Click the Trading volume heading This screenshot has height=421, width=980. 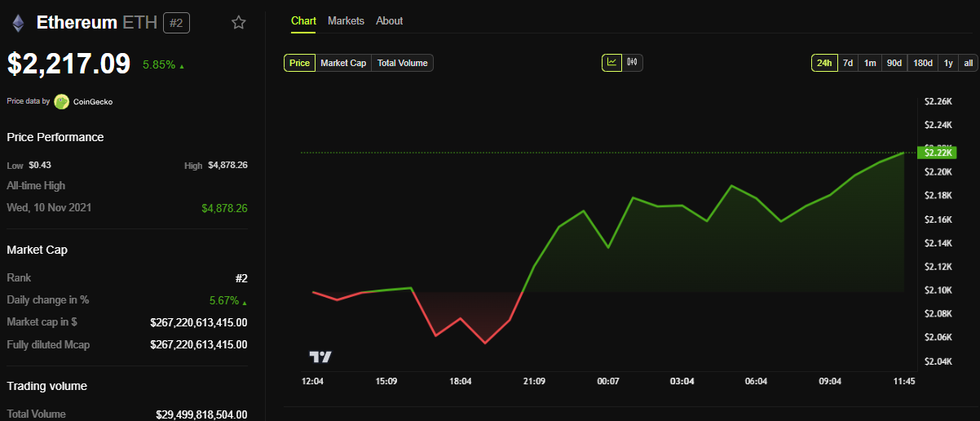coord(47,386)
